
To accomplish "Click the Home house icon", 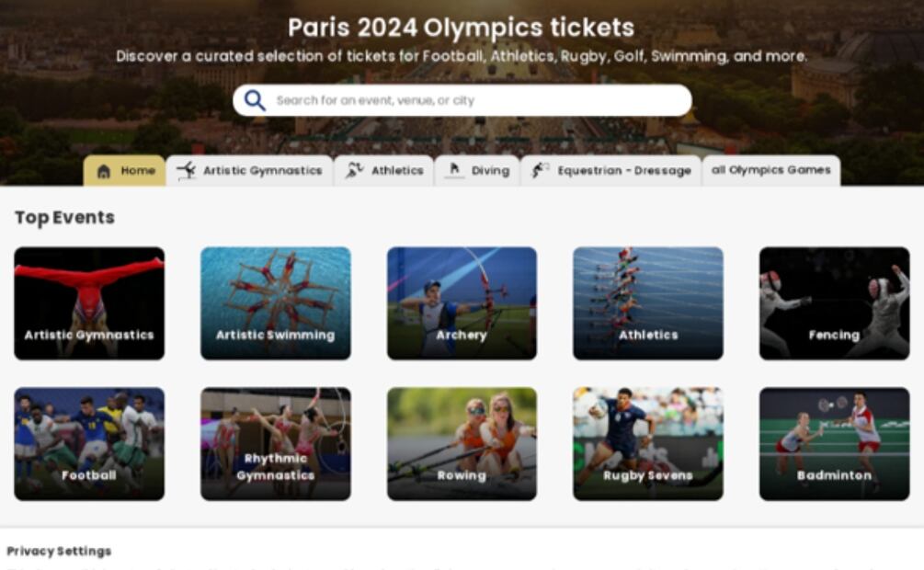I will (104, 171).
